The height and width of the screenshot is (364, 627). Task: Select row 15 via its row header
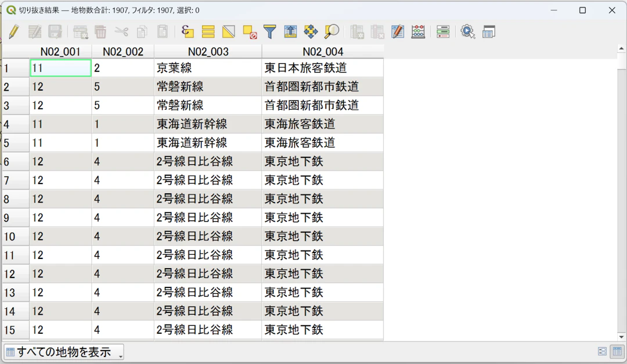pos(15,330)
